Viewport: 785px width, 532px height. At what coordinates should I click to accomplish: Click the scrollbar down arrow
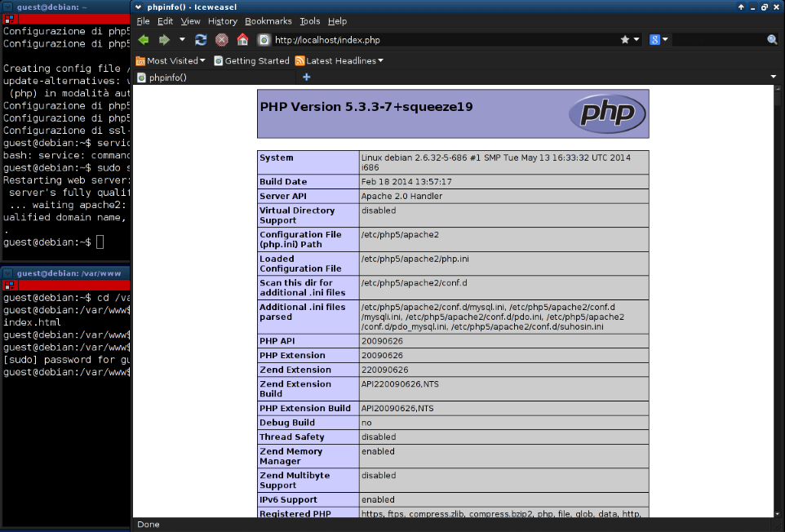coord(777,514)
